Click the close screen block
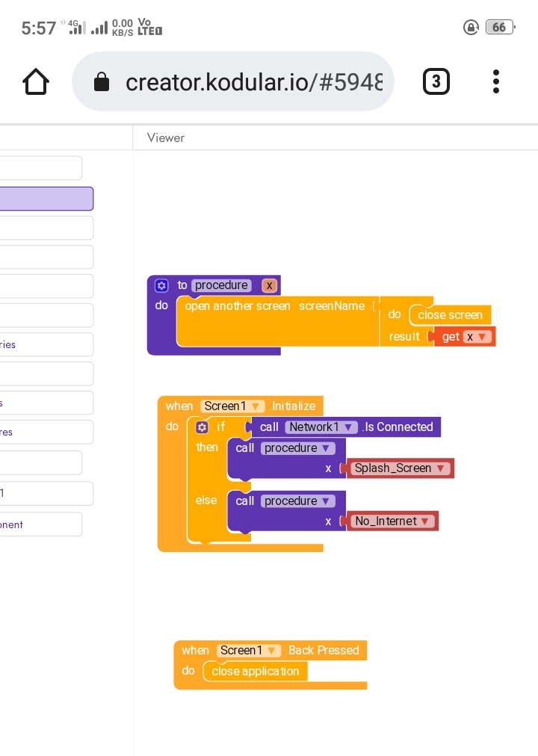The image size is (538, 756). tap(450, 315)
